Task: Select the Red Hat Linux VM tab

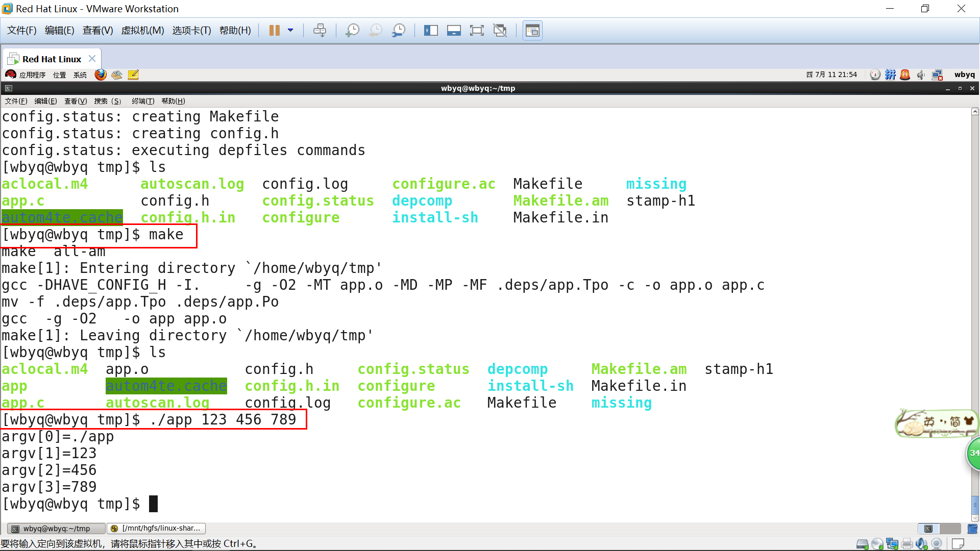Action: [x=51, y=59]
